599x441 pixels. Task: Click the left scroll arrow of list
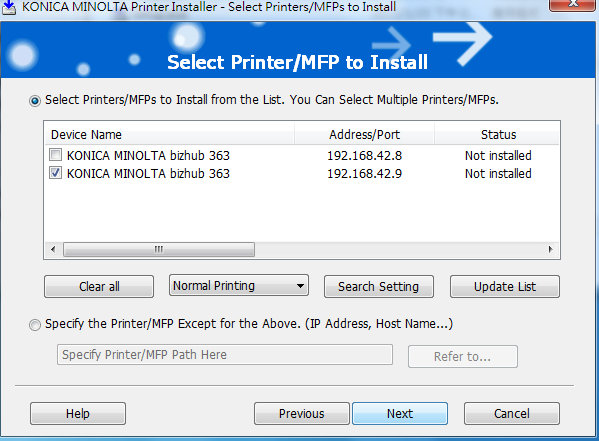pos(53,250)
